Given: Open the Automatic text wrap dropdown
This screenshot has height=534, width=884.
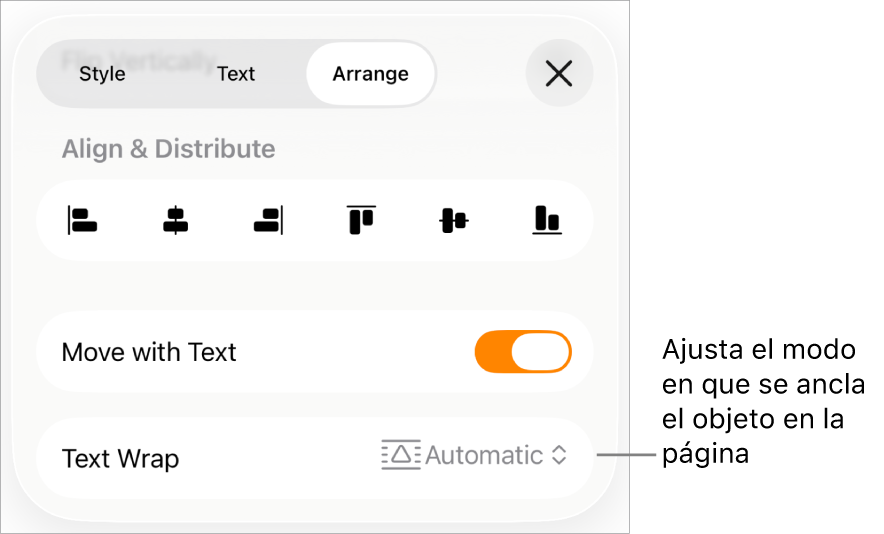Looking at the screenshot, I should pos(484,456).
